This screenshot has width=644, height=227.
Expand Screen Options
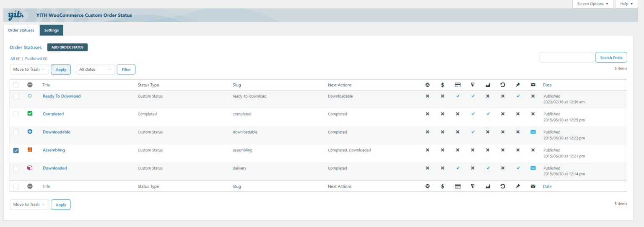[593, 4]
